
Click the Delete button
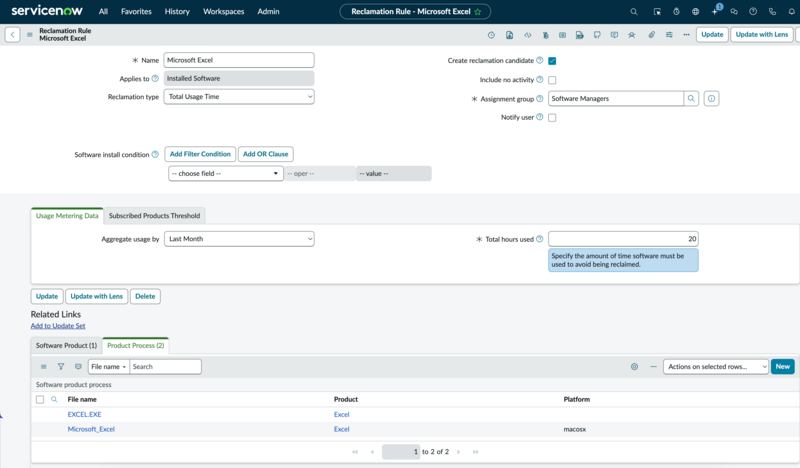pyautogui.click(x=145, y=296)
